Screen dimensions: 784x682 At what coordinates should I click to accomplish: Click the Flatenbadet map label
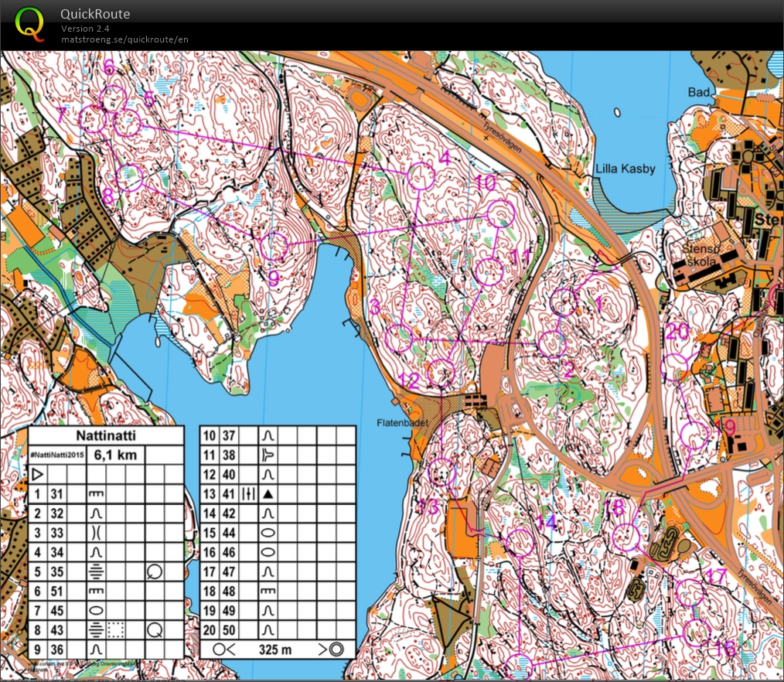coord(403,423)
